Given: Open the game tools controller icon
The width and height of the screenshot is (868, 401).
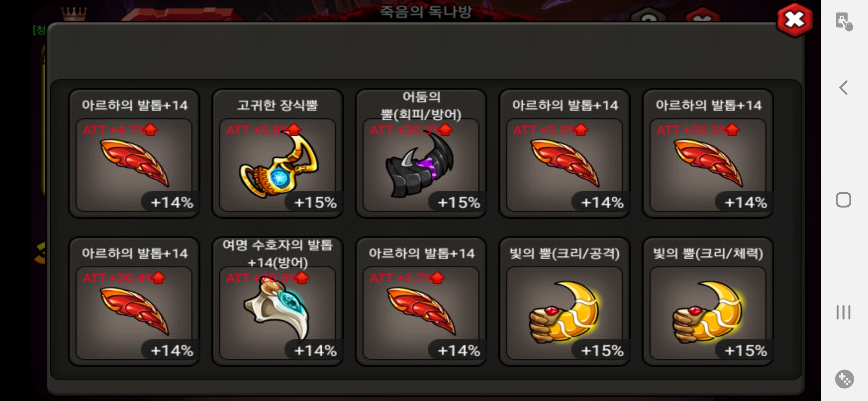Looking at the screenshot, I should [844, 379].
